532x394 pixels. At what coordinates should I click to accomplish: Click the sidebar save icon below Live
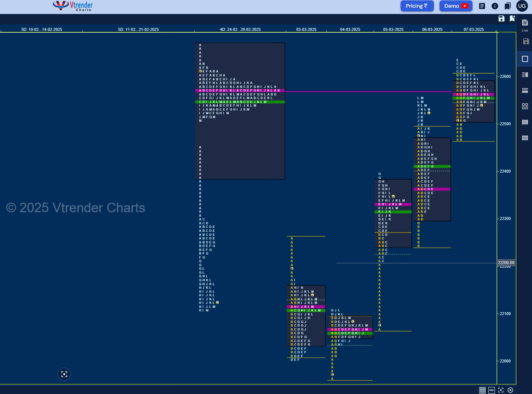526,41
